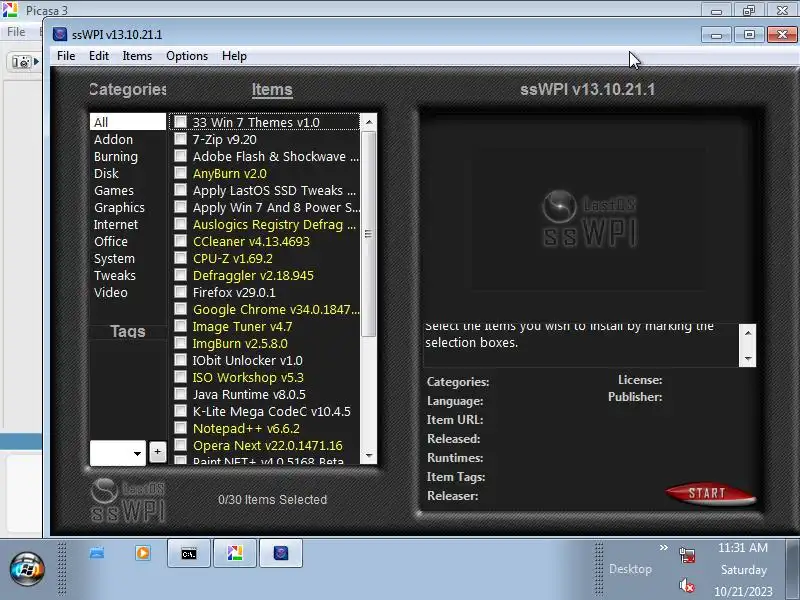The image size is (800, 600).
Task: Click the ssWPI title bar app icon
Action: click(x=60, y=34)
